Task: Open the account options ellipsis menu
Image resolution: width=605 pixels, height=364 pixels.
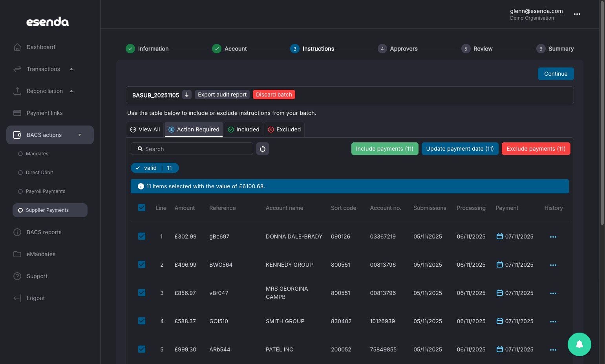Action: click(x=577, y=14)
